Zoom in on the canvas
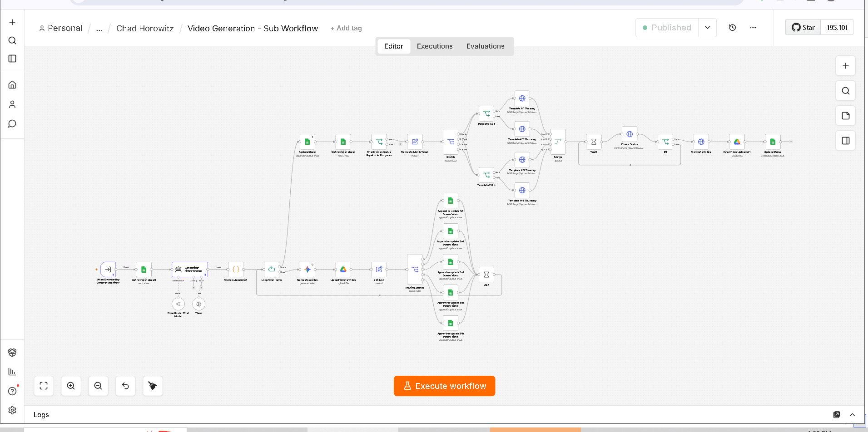The height and width of the screenshot is (432, 868). pyautogui.click(x=71, y=386)
